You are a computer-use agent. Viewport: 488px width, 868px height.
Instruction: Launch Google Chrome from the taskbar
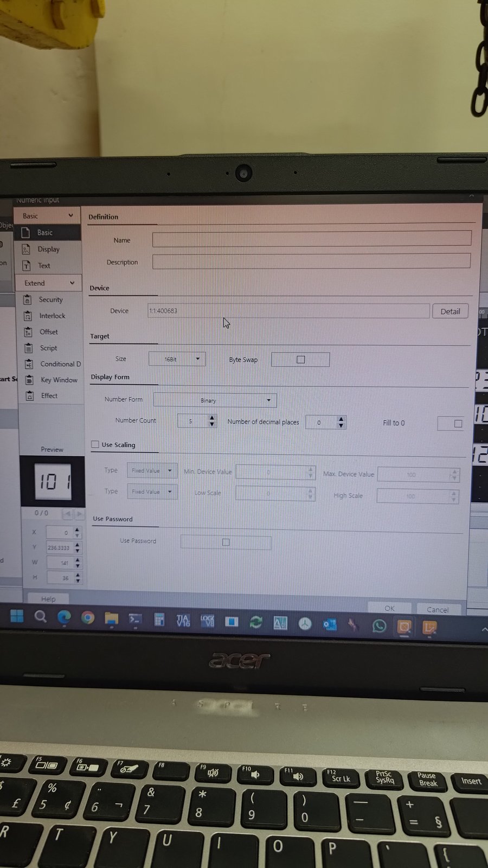pyautogui.click(x=88, y=618)
